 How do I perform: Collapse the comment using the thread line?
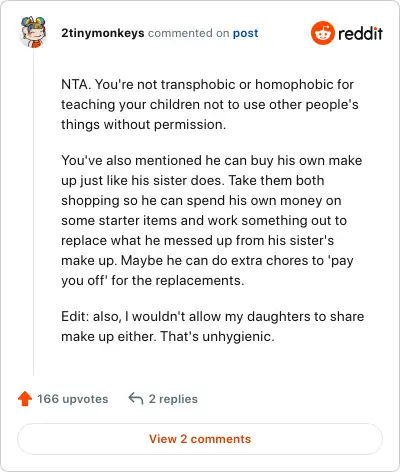(x=33, y=212)
